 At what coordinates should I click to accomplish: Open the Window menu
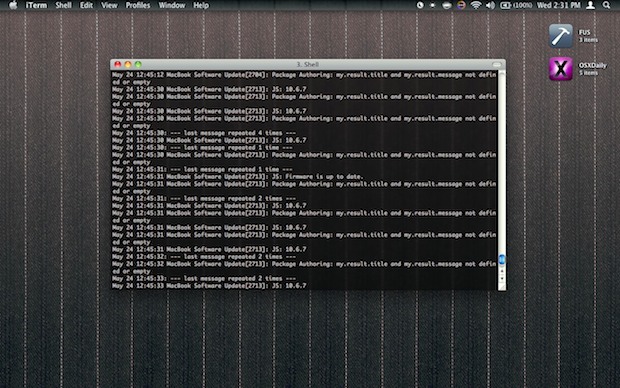click(x=172, y=5)
